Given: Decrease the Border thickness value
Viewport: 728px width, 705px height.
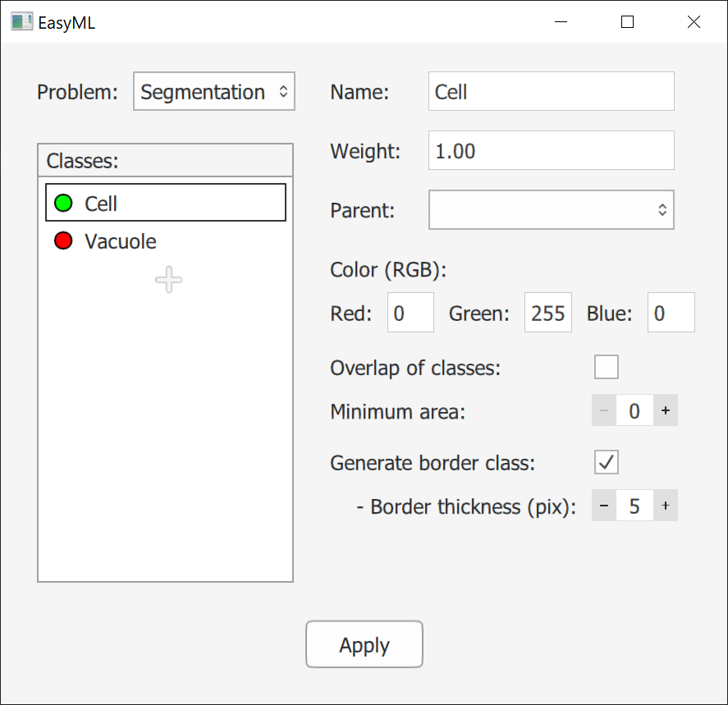Looking at the screenshot, I should click(604, 506).
